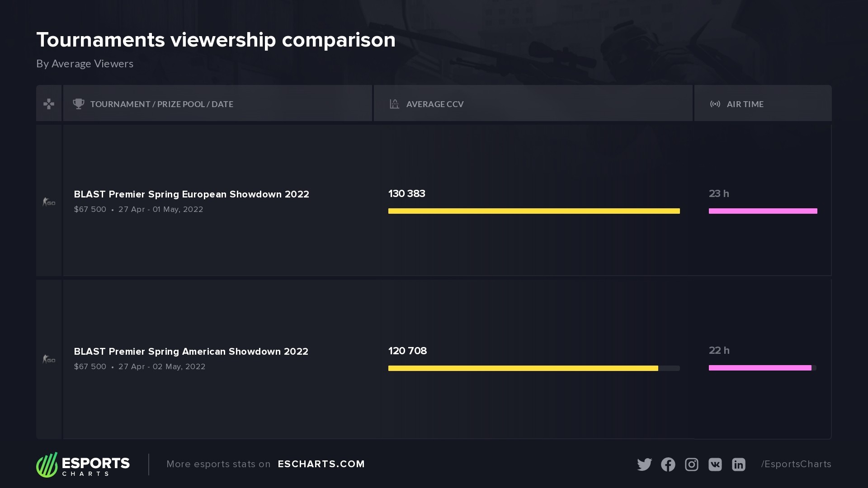Open BLAST Premier Spring European Showdown 2022

click(x=191, y=194)
